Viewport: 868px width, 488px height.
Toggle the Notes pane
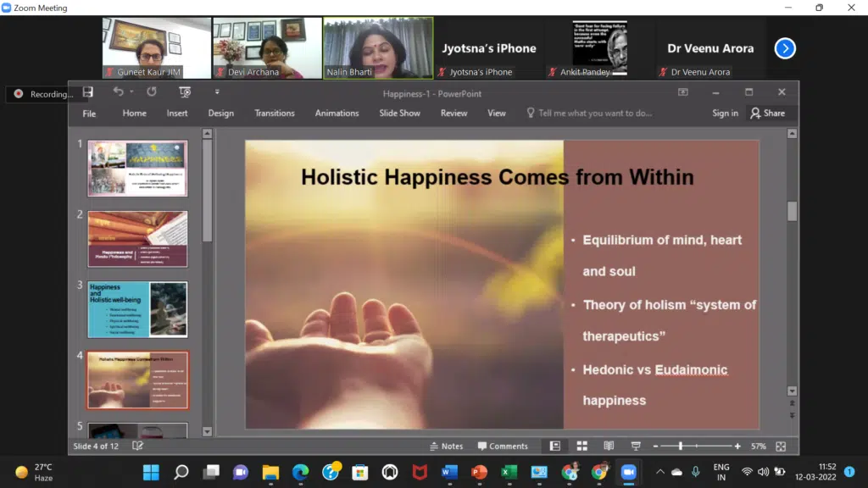pos(447,446)
